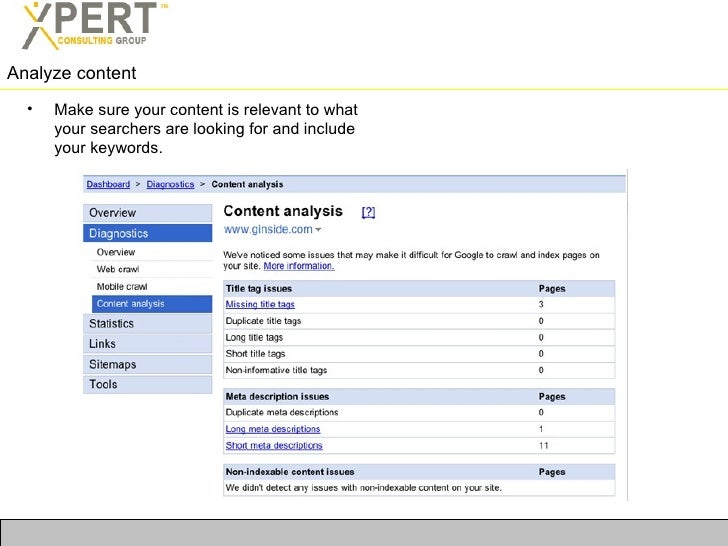Click the Title tag issues header
The image size is (728, 546).
coord(259,288)
